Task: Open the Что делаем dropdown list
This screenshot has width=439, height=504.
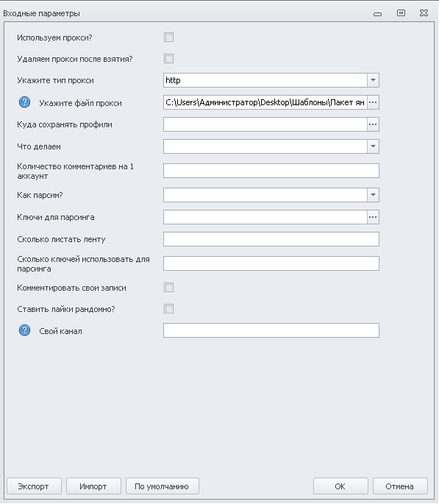Action: pyautogui.click(x=373, y=146)
